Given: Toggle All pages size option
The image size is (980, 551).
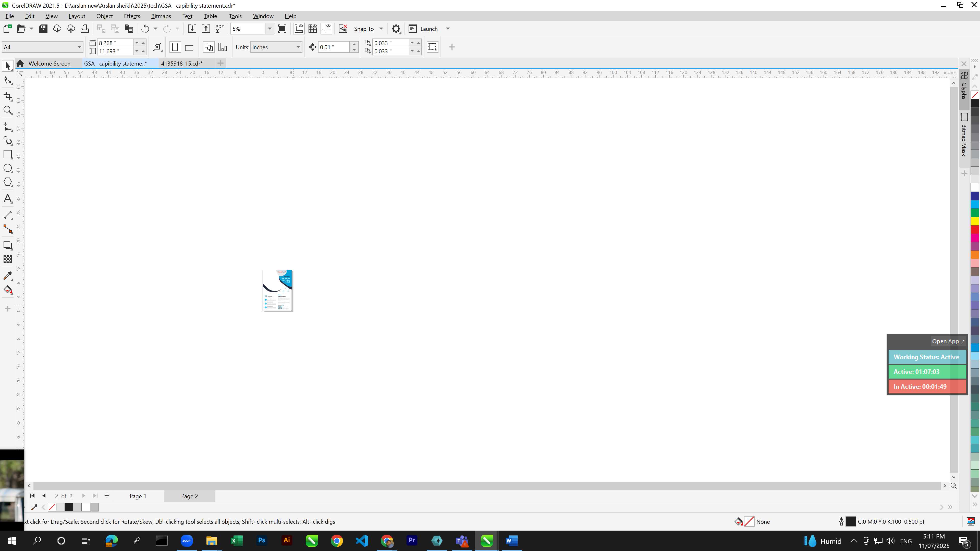Looking at the screenshot, I should pos(209,47).
